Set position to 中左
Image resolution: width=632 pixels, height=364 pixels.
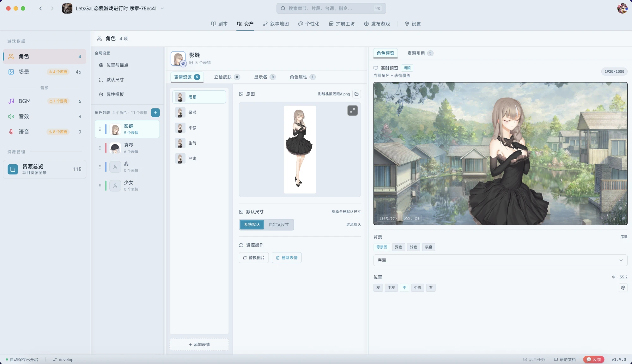click(391, 288)
